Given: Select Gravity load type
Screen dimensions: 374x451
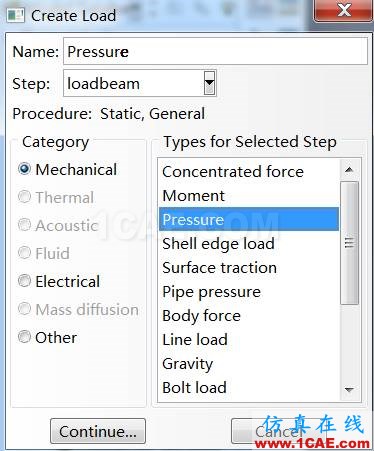Looking at the screenshot, I should 249,363.
